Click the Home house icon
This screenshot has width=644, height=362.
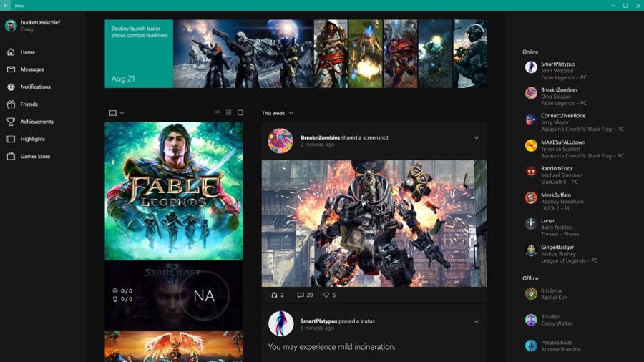(x=11, y=52)
